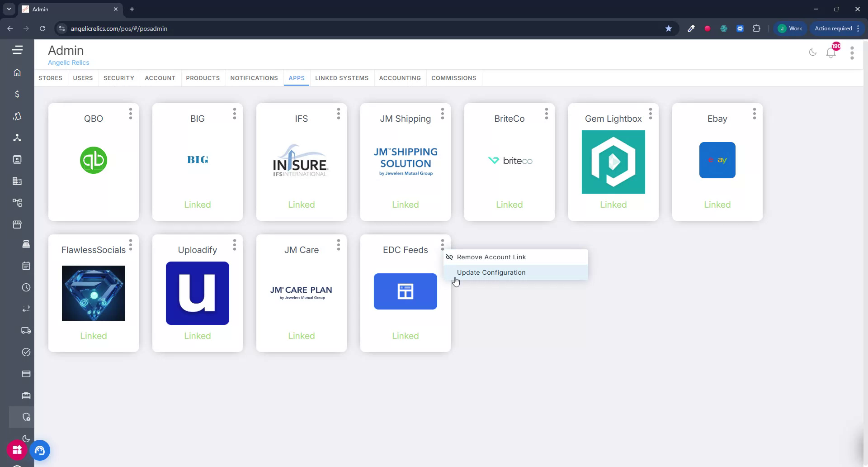
Task: Open the IFS card options menu
Action: [x=339, y=114]
